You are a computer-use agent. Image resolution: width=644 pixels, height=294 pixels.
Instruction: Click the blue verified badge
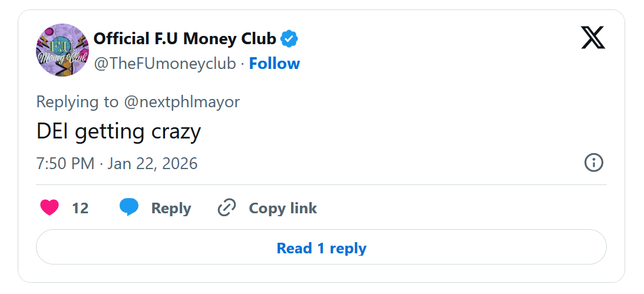[289, 39]
